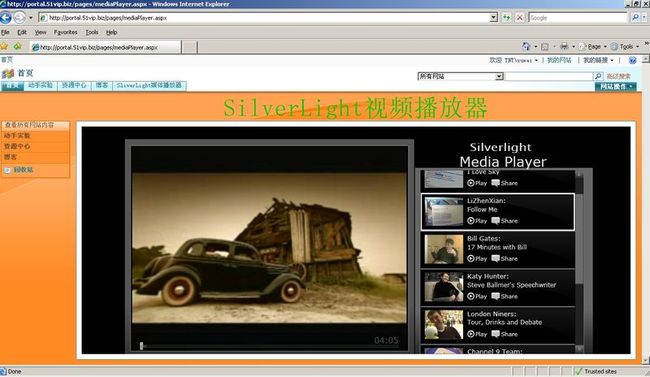Click the Refresh icon beside address bar

[506, 18]
